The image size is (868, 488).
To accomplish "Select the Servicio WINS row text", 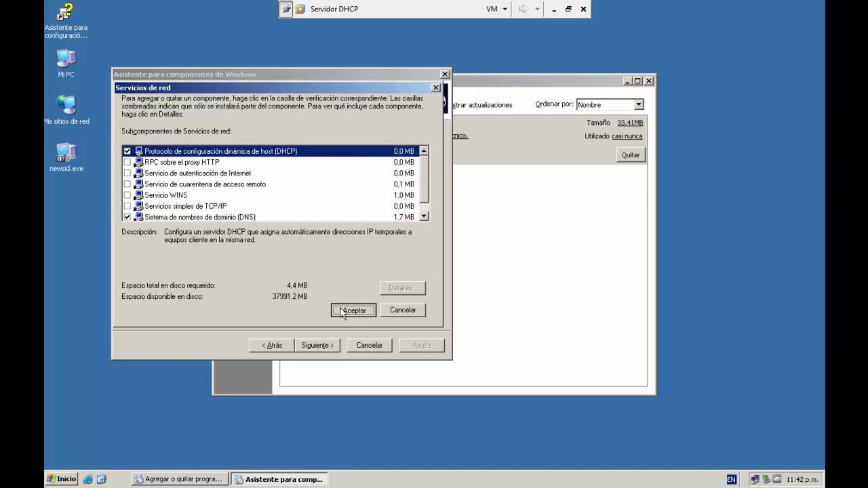I will [165, 195].
